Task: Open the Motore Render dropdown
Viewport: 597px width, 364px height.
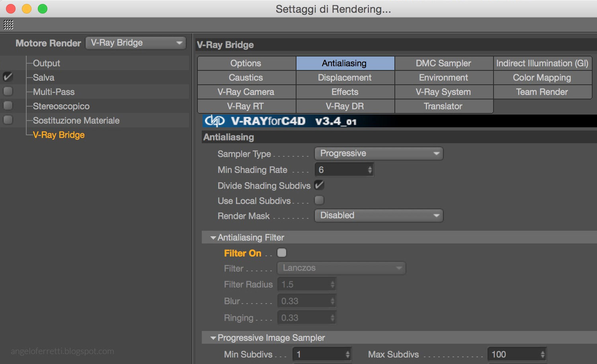Action: [136, 43]
